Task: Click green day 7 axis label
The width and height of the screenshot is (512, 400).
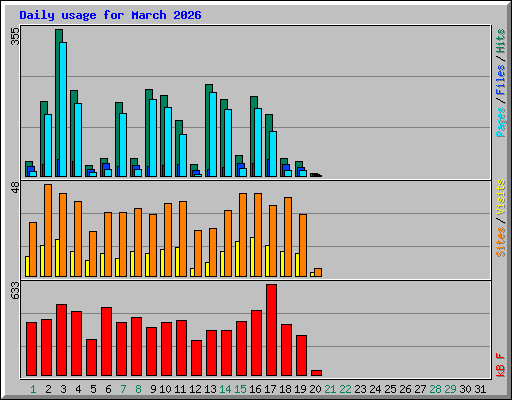Action: [123, 389]
